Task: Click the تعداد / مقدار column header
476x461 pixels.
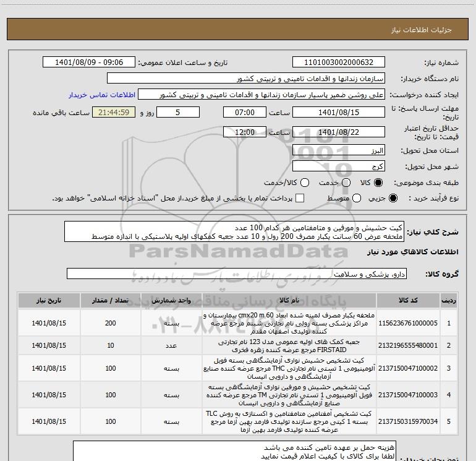Action: click(110, 301)
